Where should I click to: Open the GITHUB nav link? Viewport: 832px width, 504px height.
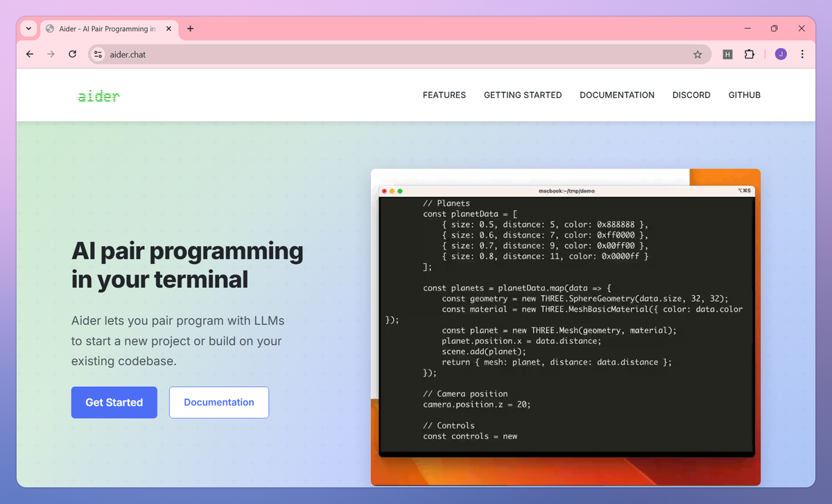point(745,95)
